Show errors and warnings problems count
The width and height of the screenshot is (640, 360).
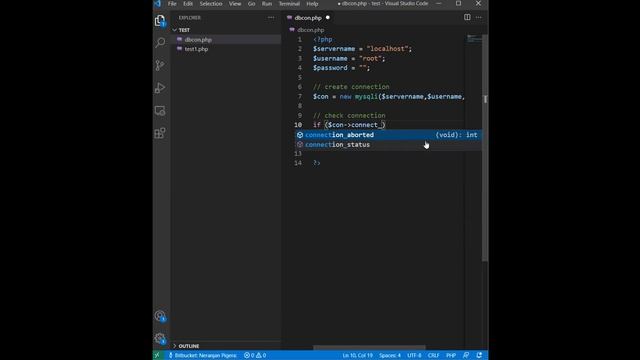pos(255,356)
